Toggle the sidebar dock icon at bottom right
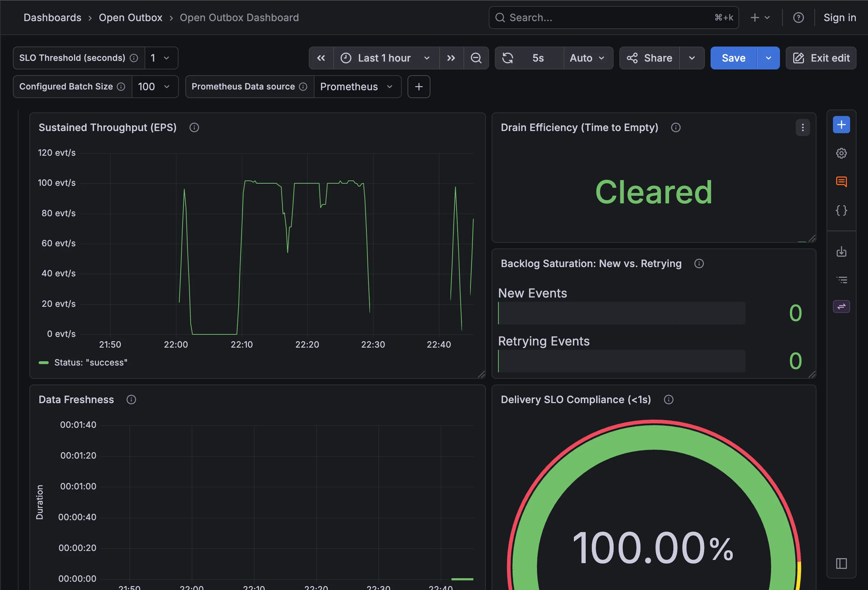868x590 pixels. [842, 563]
